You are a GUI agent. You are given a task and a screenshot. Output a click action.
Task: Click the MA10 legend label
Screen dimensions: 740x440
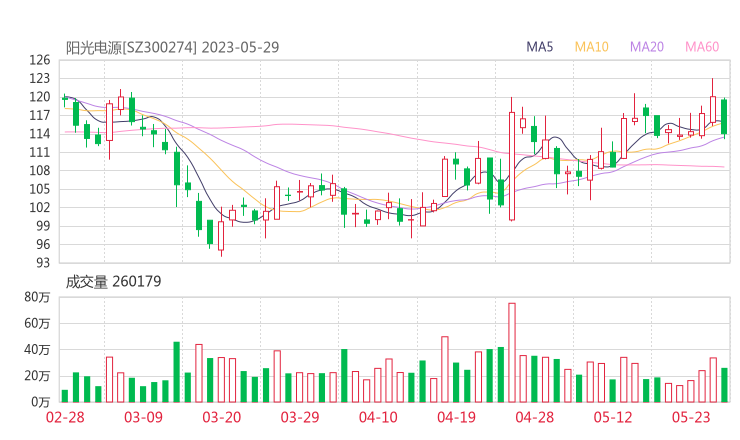click(x=591, y=47)
